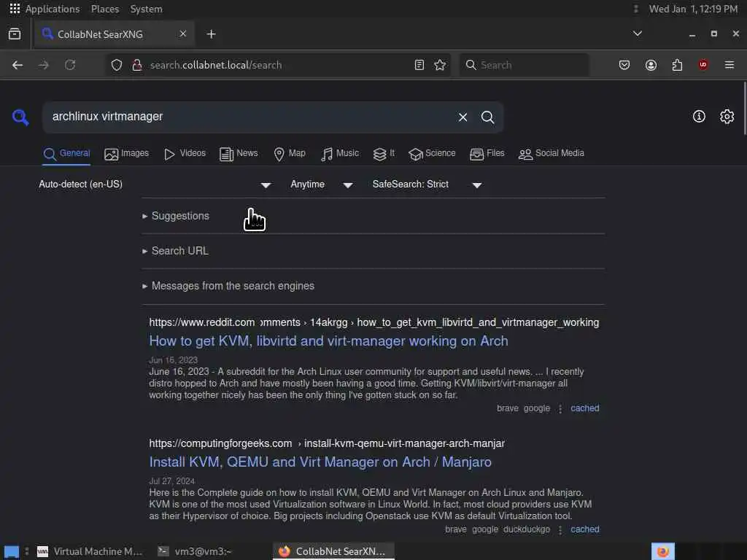Switch to Virtual Machine Manager taskbar window
This screenshot has width=747, height=560.
[90, 551]
